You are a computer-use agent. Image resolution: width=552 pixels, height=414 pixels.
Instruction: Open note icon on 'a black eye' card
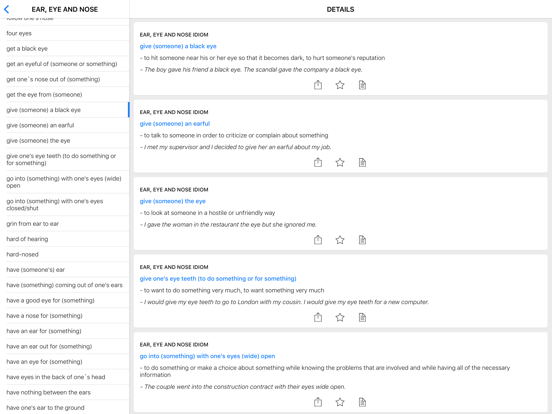[x=362, y=85]
